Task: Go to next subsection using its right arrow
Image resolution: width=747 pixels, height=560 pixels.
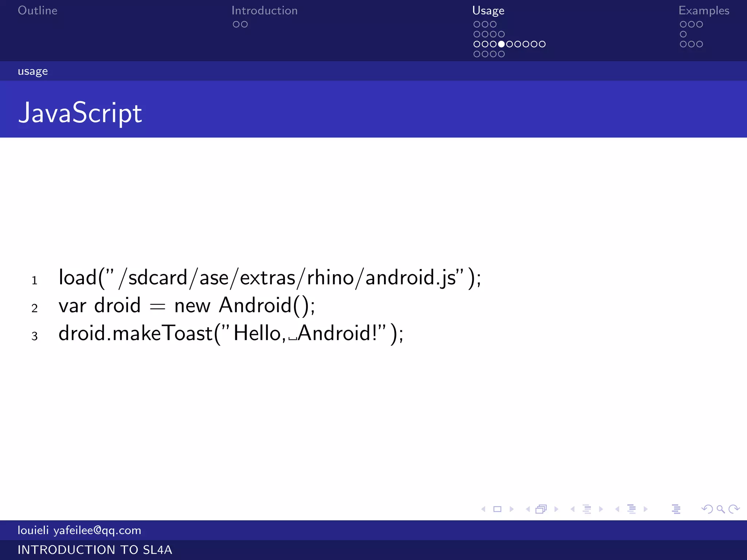Action: click(x=601, y=509)
